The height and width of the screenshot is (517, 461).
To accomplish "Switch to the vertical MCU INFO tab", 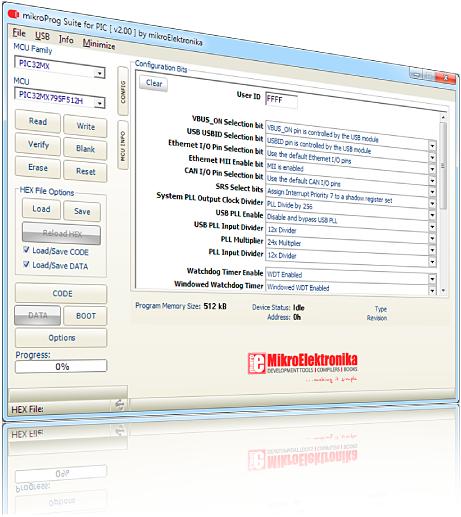I will (x=123, y=145).
